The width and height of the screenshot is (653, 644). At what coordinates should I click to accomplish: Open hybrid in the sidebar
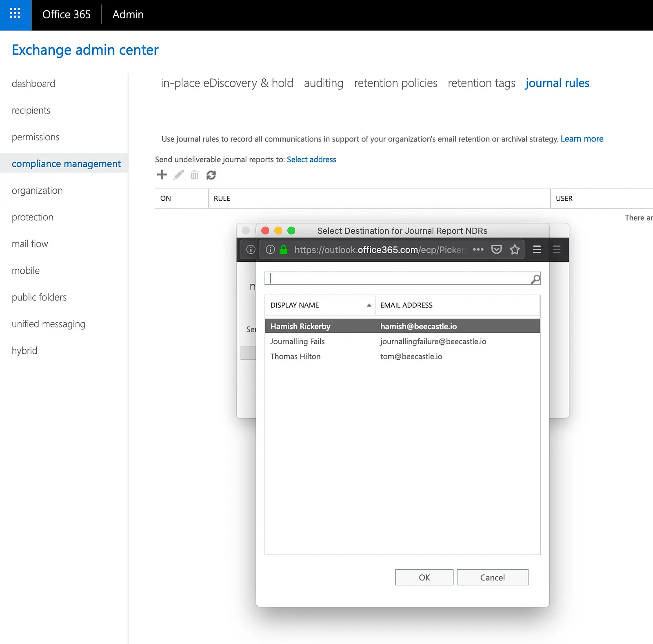point(24,351)
